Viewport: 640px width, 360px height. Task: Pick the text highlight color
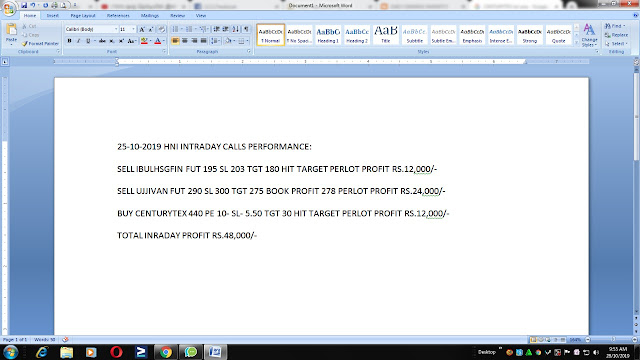pyautogui.click(x=144, y=41)
